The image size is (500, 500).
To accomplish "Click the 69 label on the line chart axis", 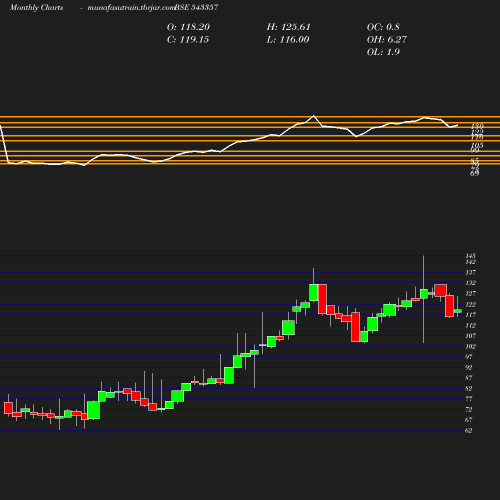I will pyautogui.click(x=475, y=173).
